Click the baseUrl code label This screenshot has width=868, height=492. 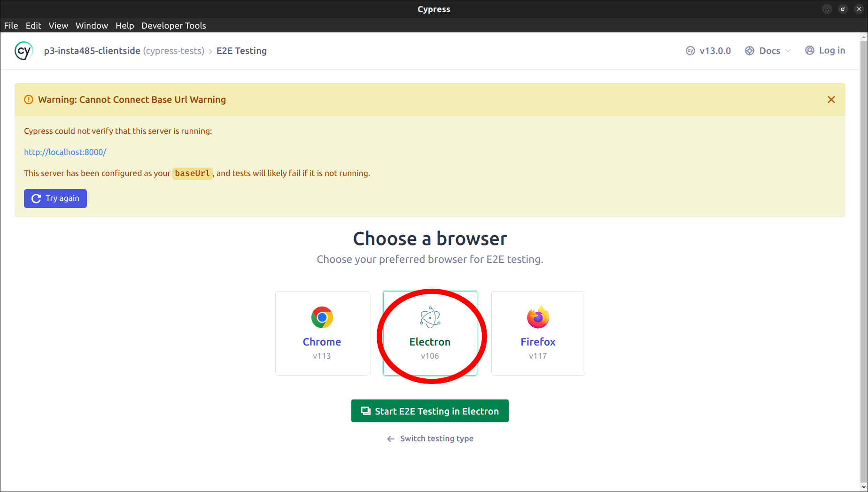[x=193, y=173]
